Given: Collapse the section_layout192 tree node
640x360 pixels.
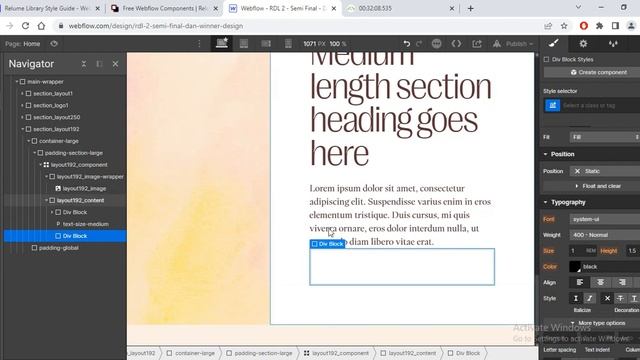Looking at the screenshot, I should (x=22, y=129).
